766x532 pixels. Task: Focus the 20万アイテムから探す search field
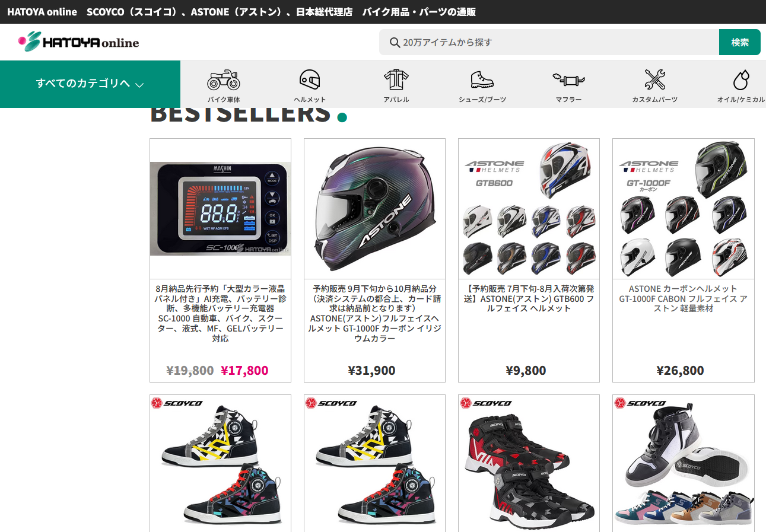pos(549,42)
